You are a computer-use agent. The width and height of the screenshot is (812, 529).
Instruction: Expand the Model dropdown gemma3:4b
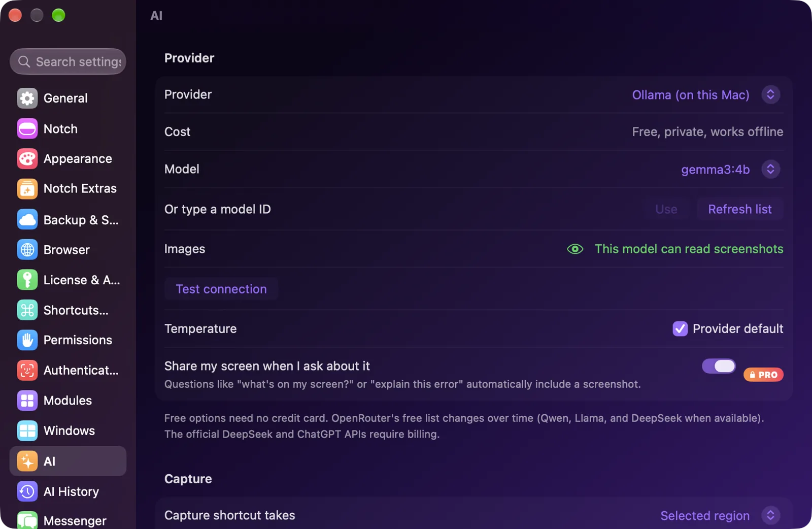coord(730,170)
